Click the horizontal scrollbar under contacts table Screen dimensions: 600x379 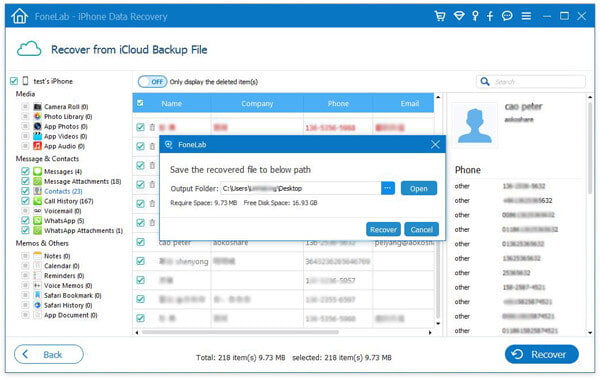[240, 332]
